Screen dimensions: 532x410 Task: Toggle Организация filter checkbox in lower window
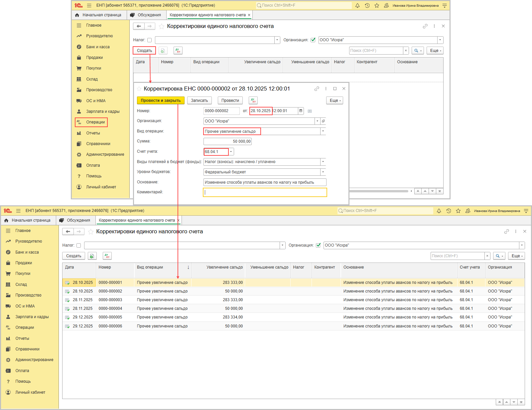tap(318, 245)
